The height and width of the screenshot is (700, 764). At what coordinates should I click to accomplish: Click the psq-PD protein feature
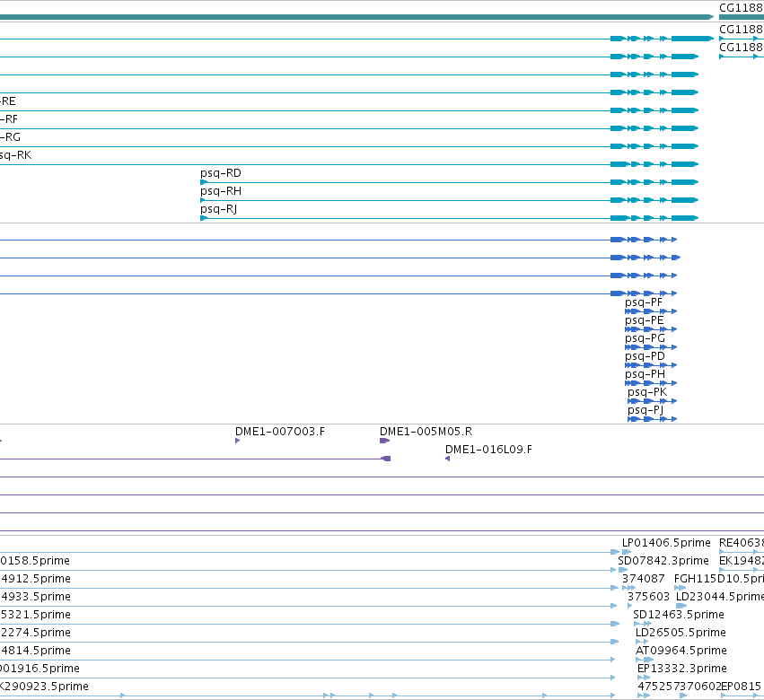pyautogui.click(x=651, y=365)
